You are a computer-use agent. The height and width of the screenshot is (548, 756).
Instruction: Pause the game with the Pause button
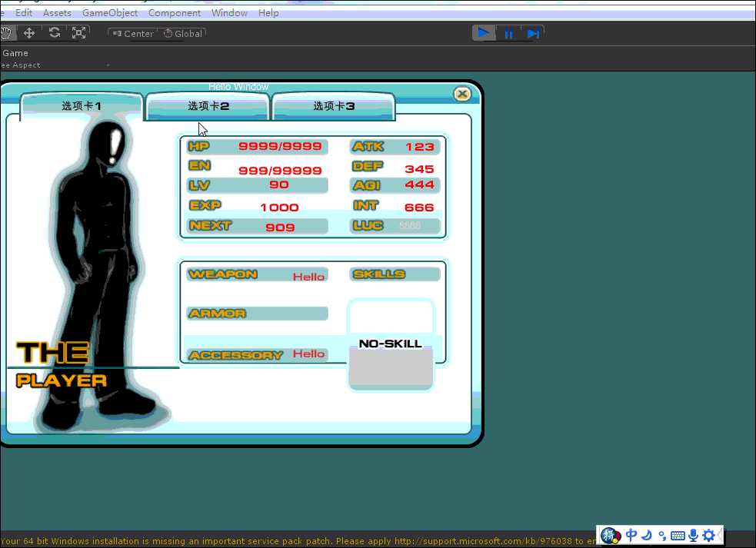508,33
